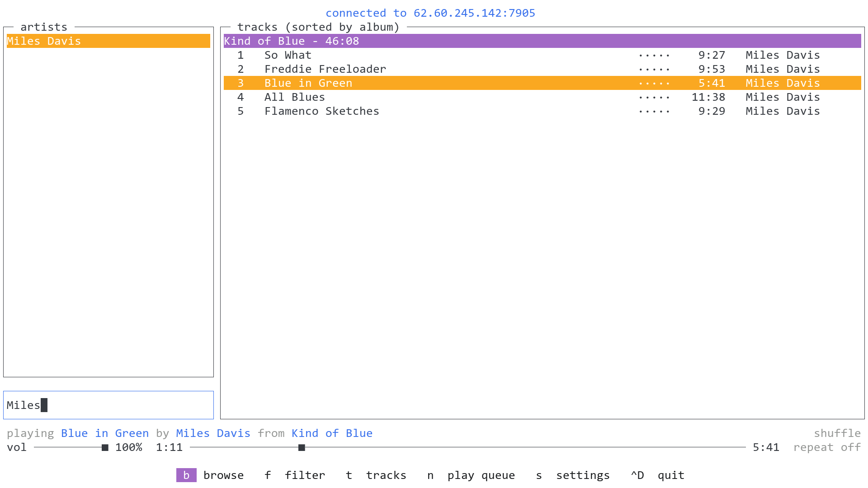Toggle the shuffle mode
This screenshot has width=868, height=488.
click(x=837, y=433)
